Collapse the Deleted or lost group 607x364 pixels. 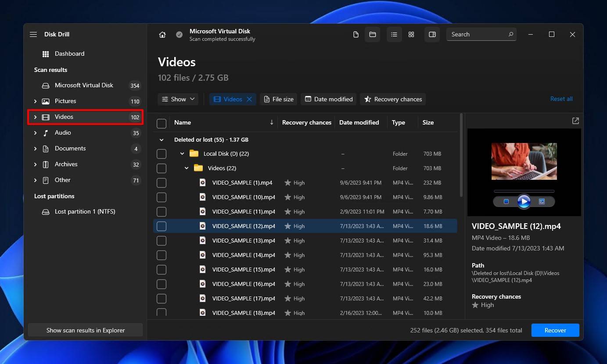tap(162, 140)
